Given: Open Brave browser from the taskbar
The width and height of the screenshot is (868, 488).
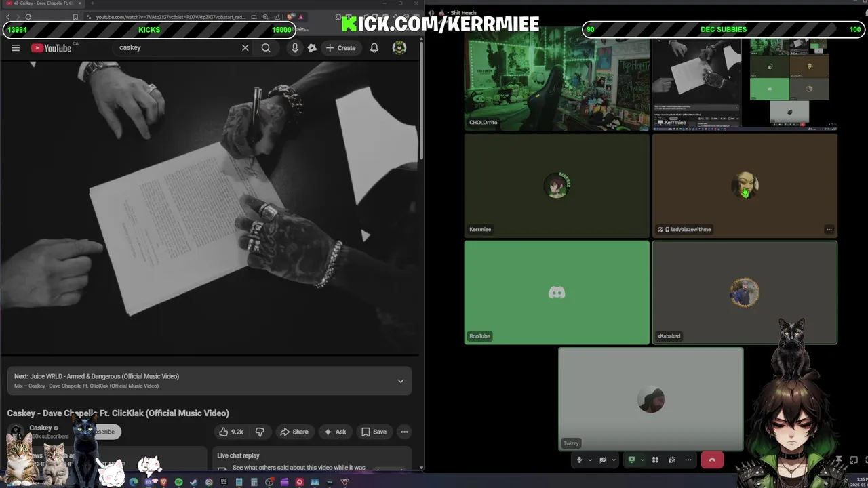Looking at the screenshot, I should pyautogui.click(x=164, y=482).
